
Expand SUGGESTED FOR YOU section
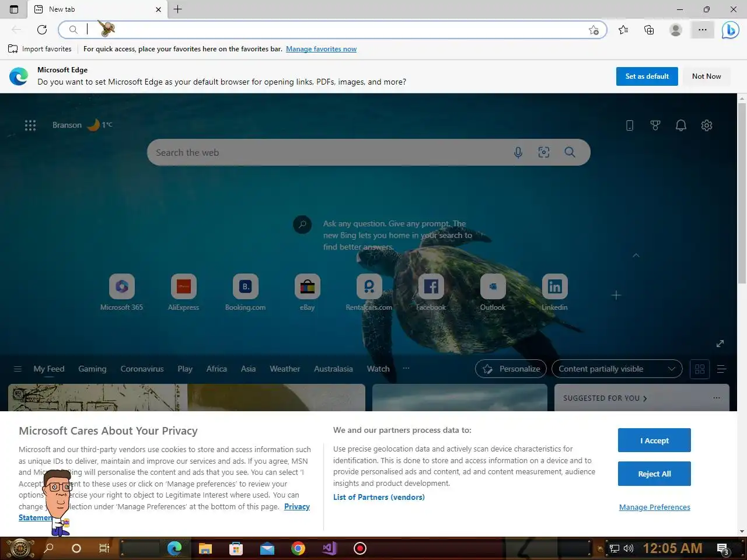tap(605, 398)
